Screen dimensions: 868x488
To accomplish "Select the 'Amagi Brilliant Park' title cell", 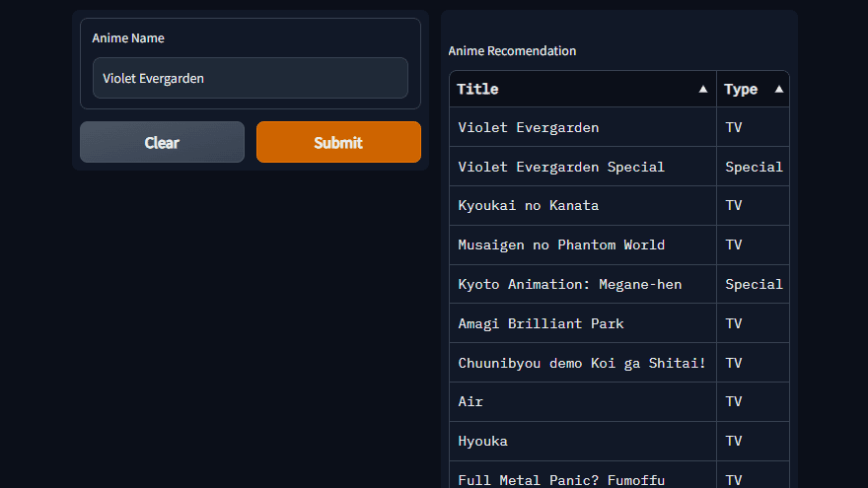I will 583,323.
